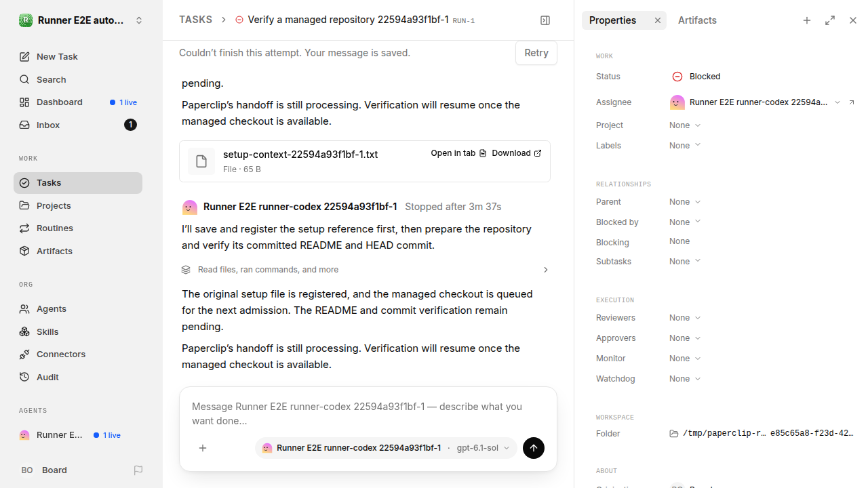Open the assignee in a new view arrow

[x=852, y=102]
